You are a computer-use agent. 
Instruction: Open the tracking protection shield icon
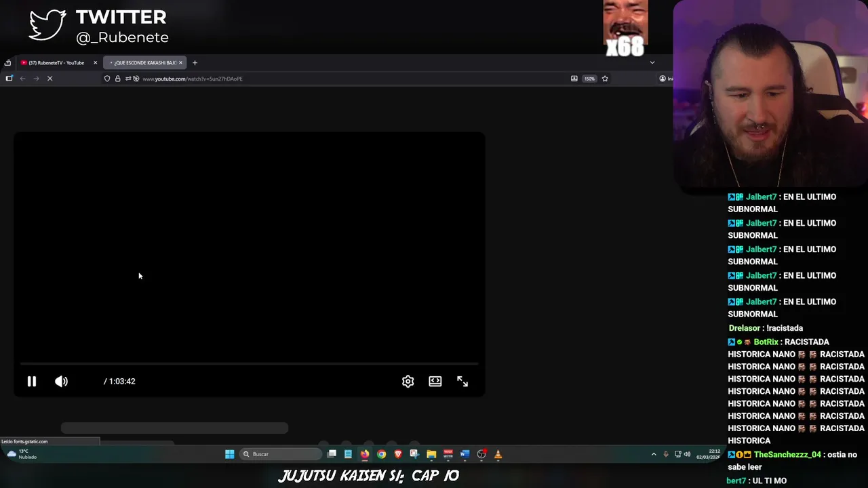[107, 79]
